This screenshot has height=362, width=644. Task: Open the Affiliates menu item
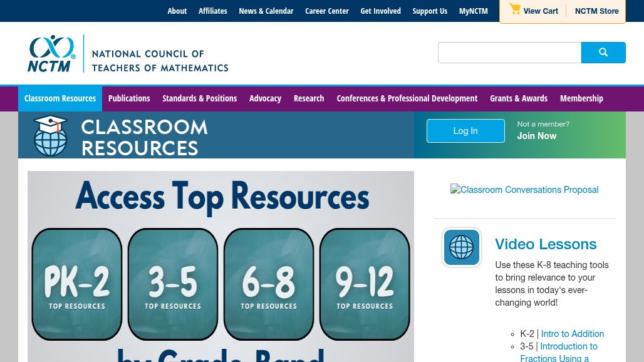click(x=213, y=11)
